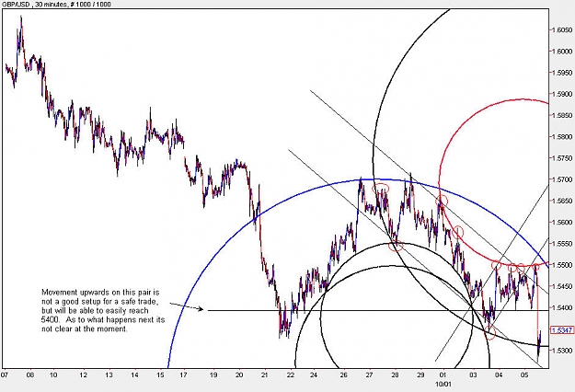Click the 1.5800 price axis label
The height and width of the screenshot is (392, 575).
coord(562,137)
